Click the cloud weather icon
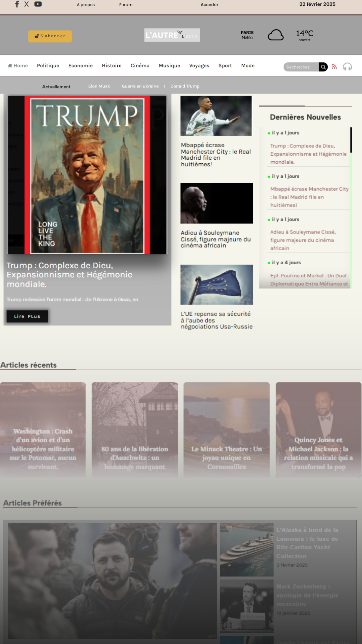Screen dimensions: 362x644 [x=276, y=35]
